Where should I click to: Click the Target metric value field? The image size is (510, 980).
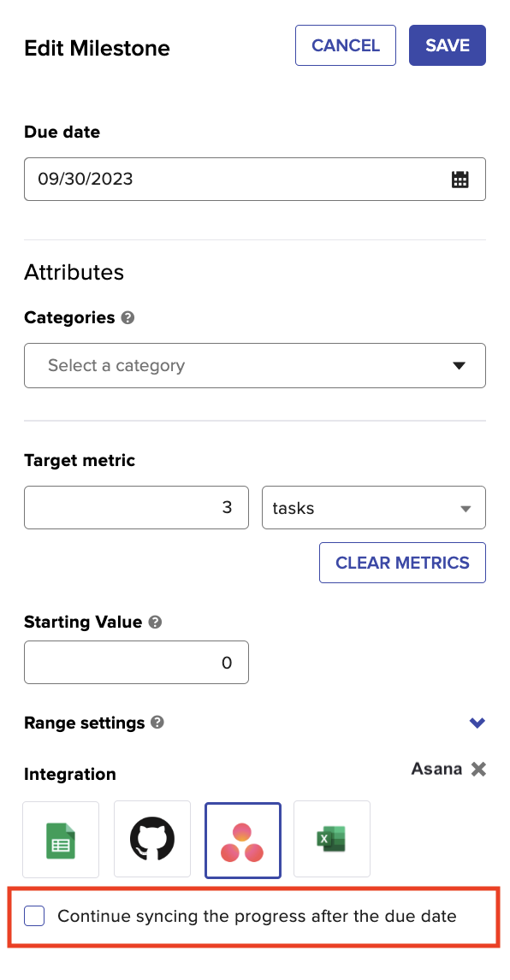136,507
